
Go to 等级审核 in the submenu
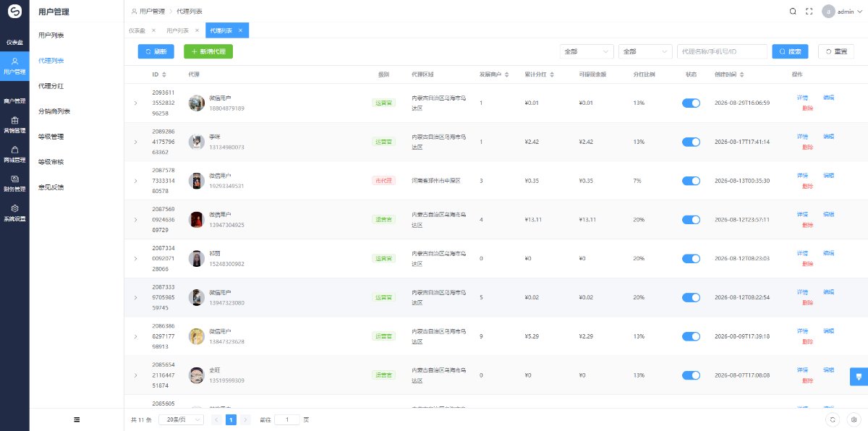click(x=51, y=162)
